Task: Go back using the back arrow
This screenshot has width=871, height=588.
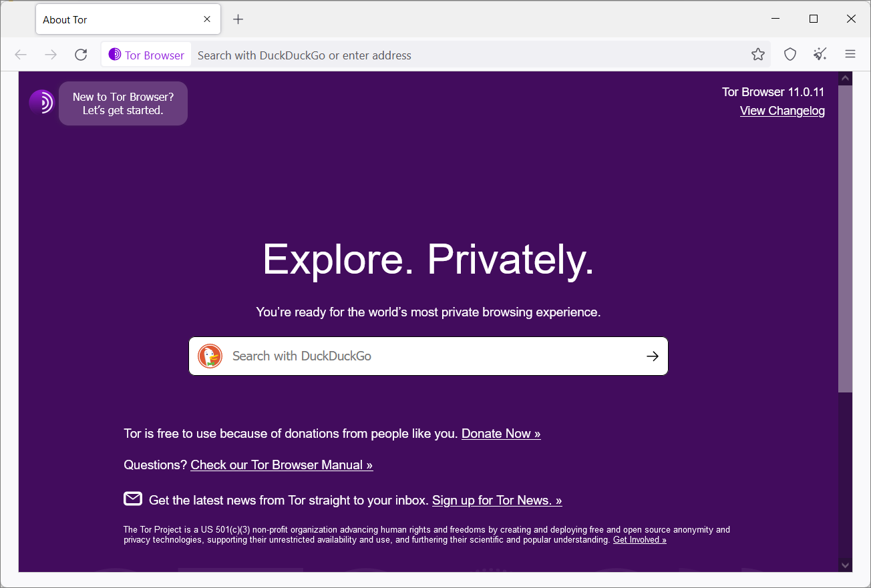Action: [x=21, y=55]
